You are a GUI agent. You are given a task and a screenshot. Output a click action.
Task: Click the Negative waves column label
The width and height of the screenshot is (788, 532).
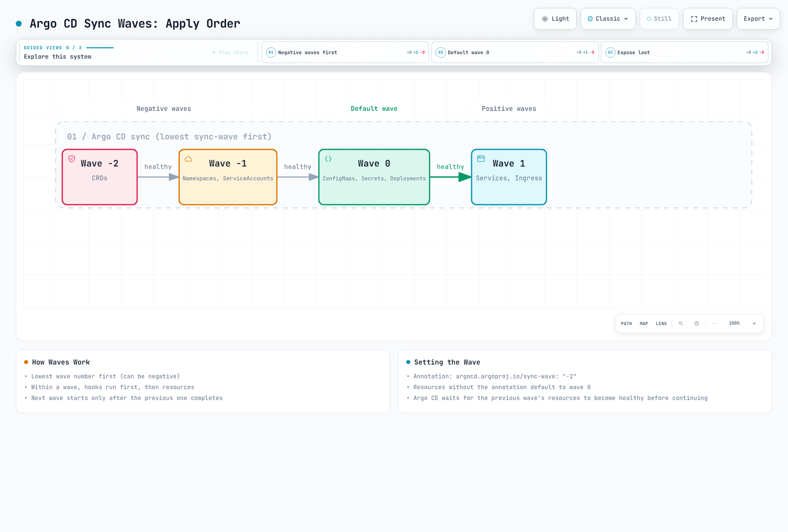tap(164, 109)
